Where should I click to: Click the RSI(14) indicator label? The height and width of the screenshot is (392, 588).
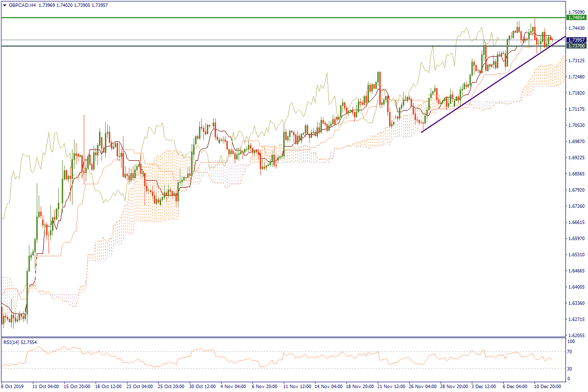click(x=20, y=342)
